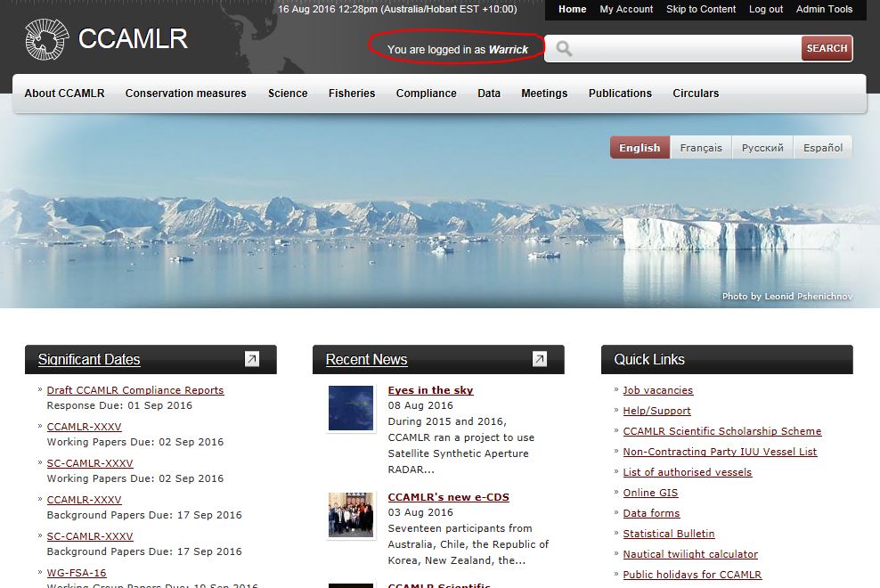The width and height of the screenshot is (880, 588).
Task: Open My Account
Action: pos(626,9)
